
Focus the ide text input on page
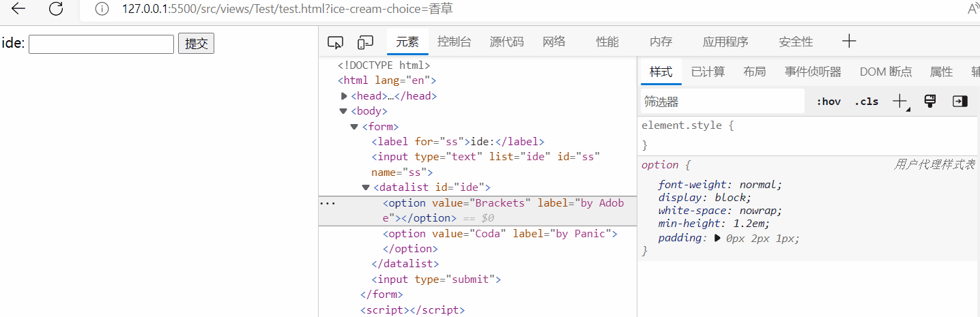102,44
